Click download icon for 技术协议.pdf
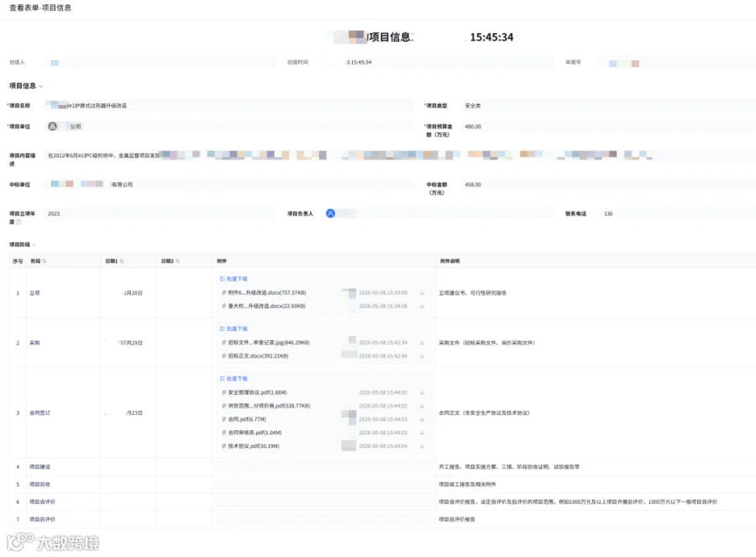Viewport: 756px width, 557px height. pyautogui.click(x=422, y=446)
